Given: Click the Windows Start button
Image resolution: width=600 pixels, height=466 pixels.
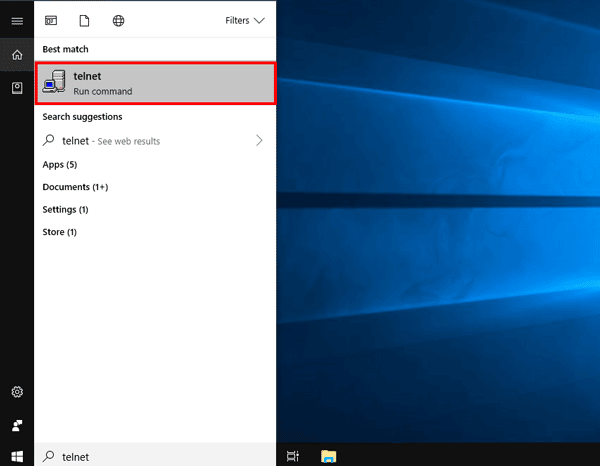Looking at the screenshot, I should click(x=17, y=456).
